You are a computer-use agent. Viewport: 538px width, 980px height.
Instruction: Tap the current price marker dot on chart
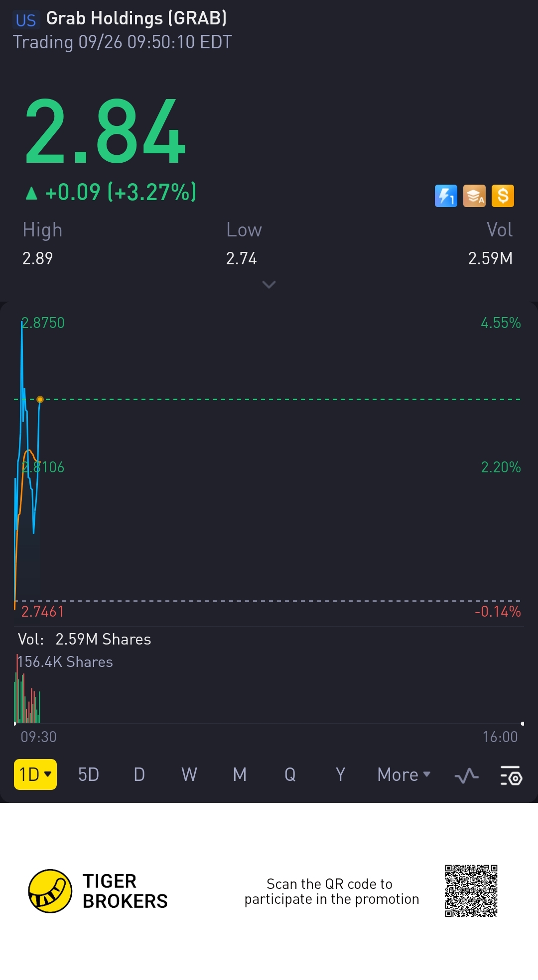coord(40,399)
